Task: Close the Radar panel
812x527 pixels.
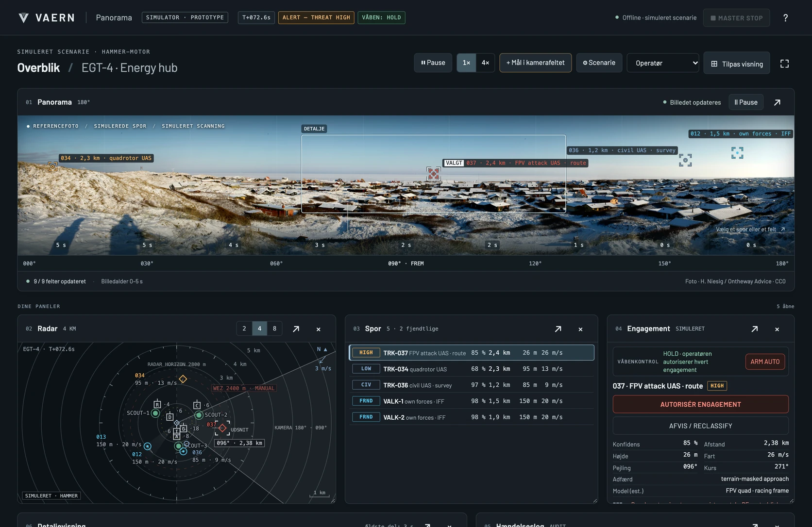Action: [x=319, y=329]
